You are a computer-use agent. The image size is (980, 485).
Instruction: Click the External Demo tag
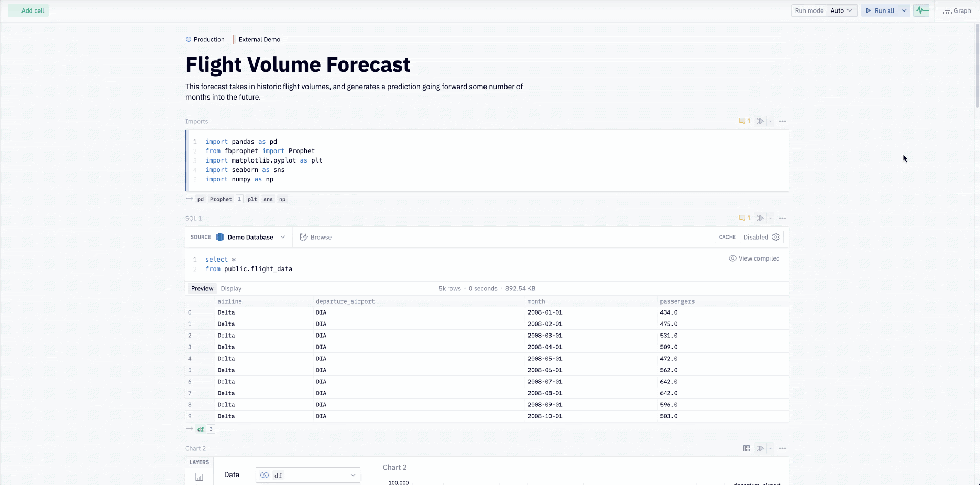pyautogui.click(x=257, y=39)
